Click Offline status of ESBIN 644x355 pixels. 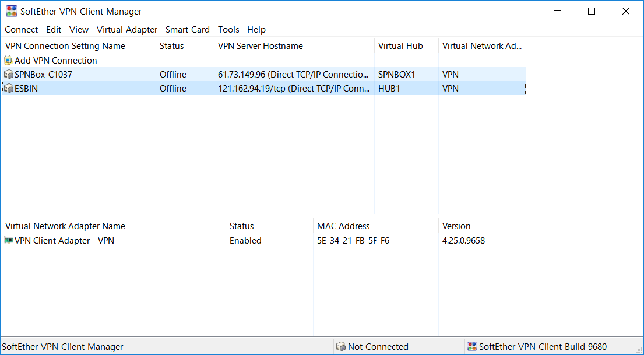[173, 89]
